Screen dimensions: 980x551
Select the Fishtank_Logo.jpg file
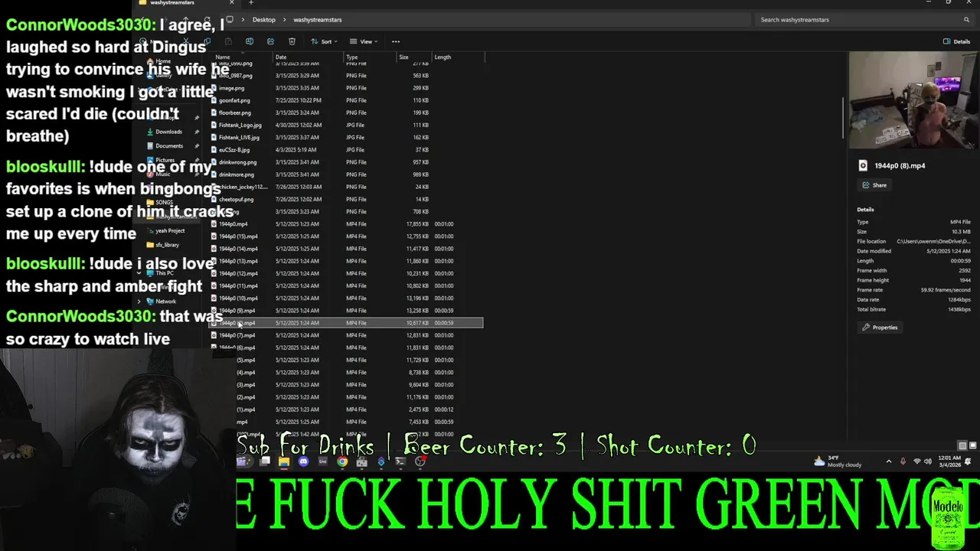click(348, 125)
